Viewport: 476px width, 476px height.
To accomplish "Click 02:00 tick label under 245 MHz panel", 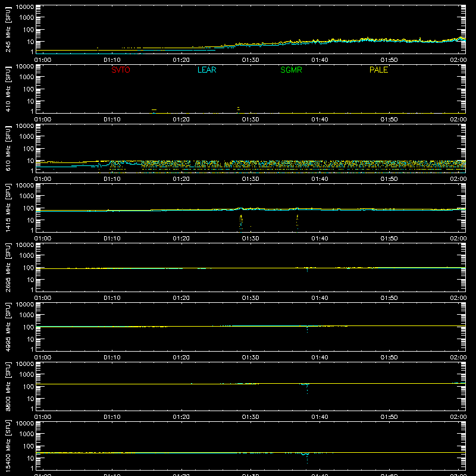I will tap(458, 60).
